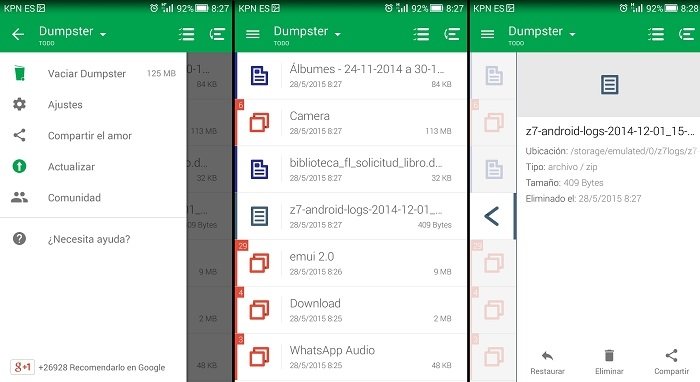Viewport: 700px width, 382px height.
Task: Open Download folder row
Action: click(x=351, y=310)
